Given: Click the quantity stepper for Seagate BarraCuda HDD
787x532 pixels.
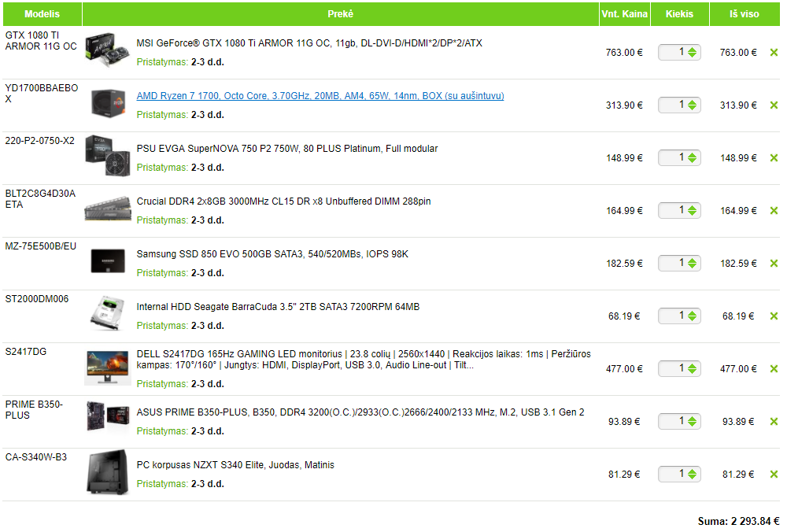Looking at the screenshot, I should [692, 316].
